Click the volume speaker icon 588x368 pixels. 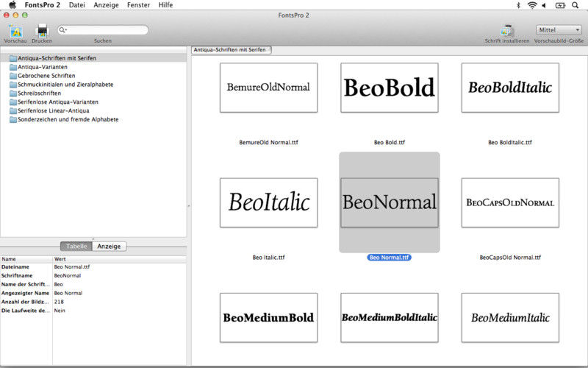click(x=544, y=5)
